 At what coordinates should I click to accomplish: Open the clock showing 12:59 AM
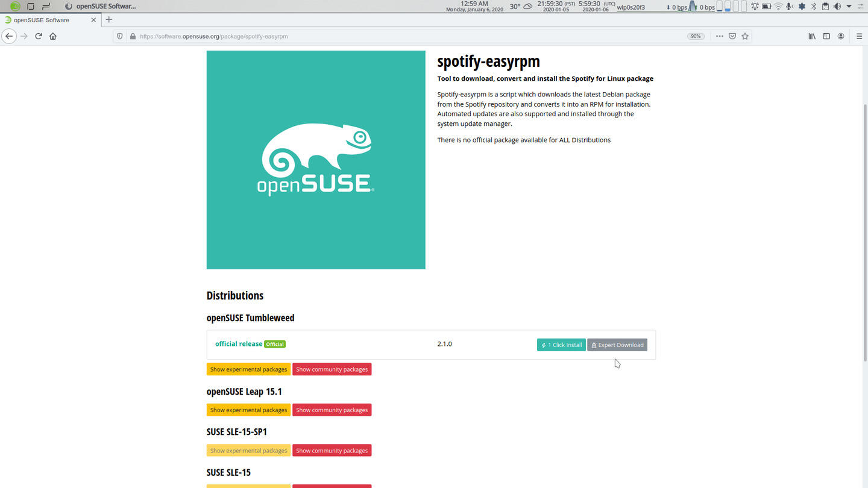click(x=474, y=6)
